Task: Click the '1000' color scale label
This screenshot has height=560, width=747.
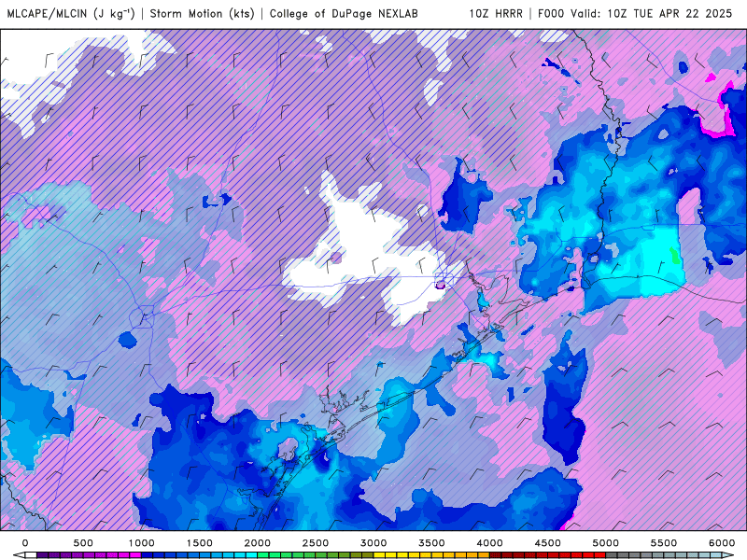Action: (141, 543)
